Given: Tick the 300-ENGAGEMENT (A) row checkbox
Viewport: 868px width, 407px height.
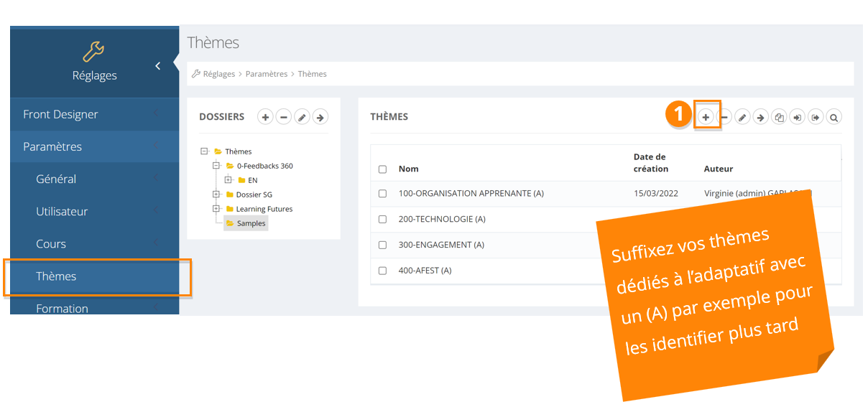Looking at the screenshot, I should point(382,245).
